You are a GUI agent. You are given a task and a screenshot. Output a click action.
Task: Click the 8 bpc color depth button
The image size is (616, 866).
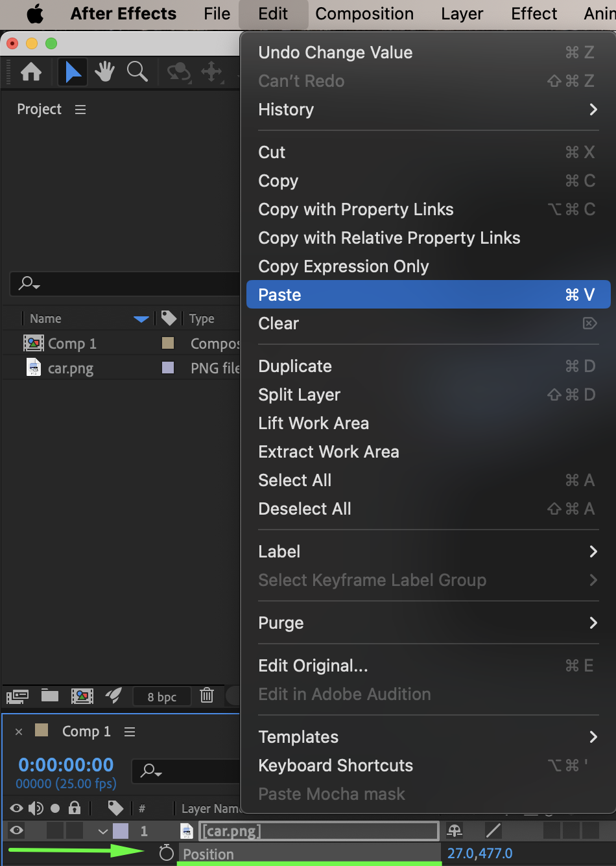click(x=162, y=697)
